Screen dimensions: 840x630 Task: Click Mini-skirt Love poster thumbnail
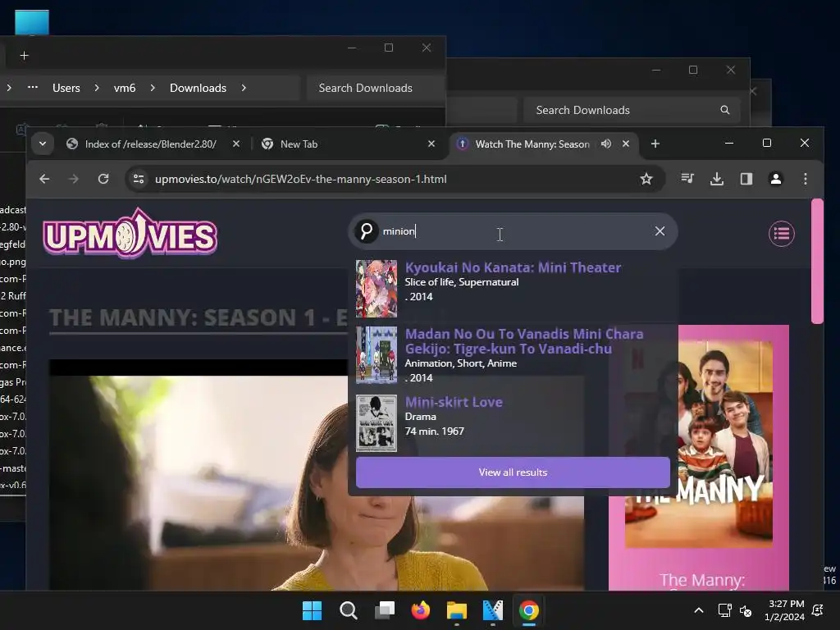pos(377,423)
